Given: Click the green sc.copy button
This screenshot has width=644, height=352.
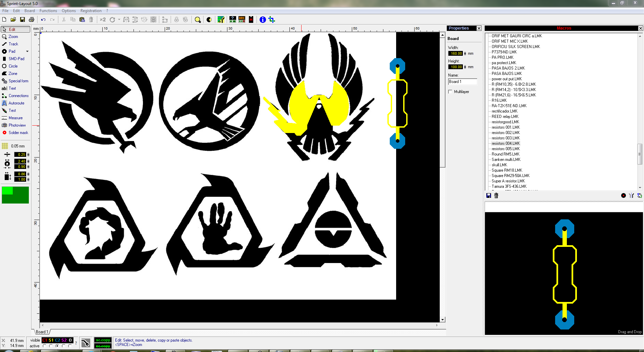Looking at the screenshot, I should (x=103, y=340).
